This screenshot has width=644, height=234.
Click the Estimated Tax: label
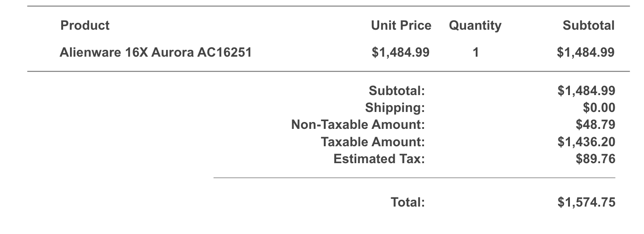[379, 159]
